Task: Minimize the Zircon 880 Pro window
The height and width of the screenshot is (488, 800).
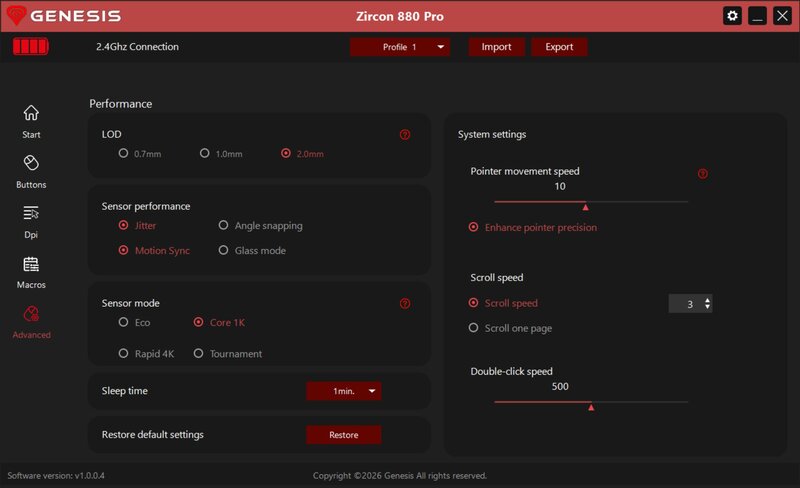Action: click(757, 16)
